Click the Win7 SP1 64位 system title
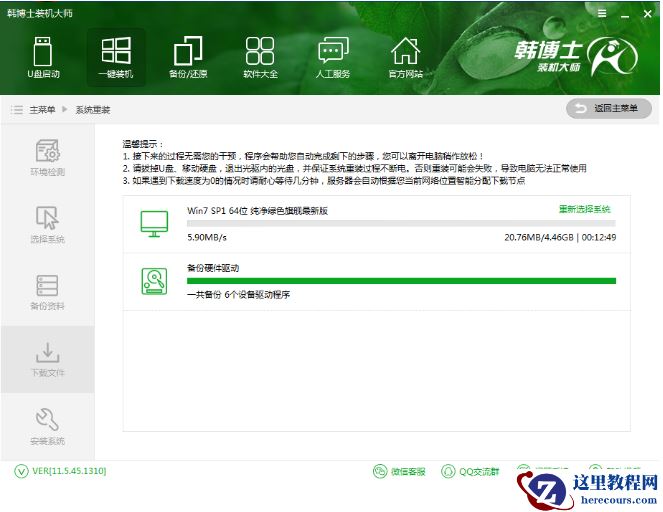The width and height of the screenshot is (663, 512). (x=258, y=211)
